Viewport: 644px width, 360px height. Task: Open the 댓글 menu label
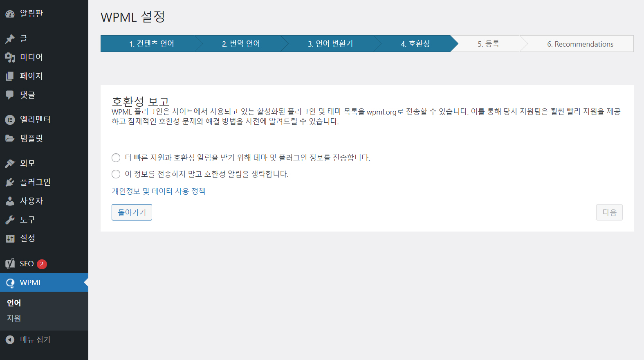(x=28, y=95)
